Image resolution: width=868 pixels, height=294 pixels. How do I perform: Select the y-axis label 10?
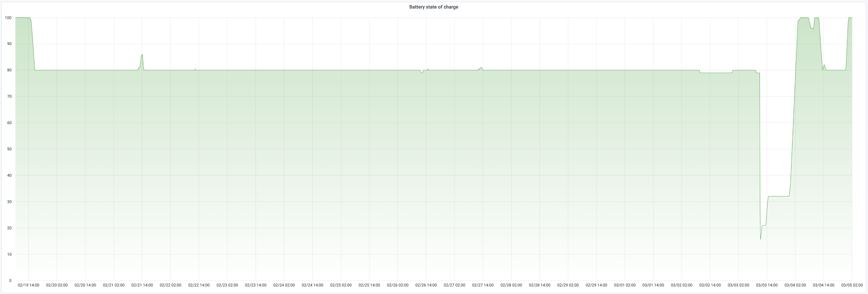tap(9, 254)
